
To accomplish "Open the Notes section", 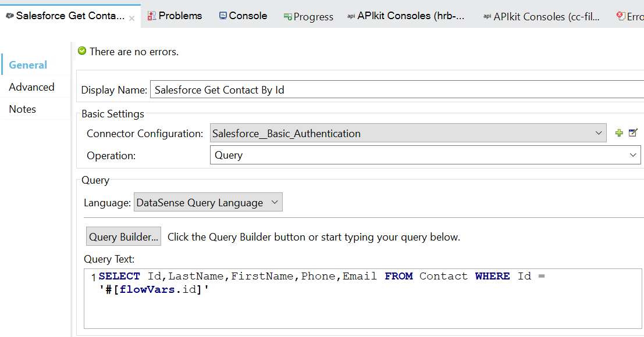I will pyautogui.click(x=23, y=109).
